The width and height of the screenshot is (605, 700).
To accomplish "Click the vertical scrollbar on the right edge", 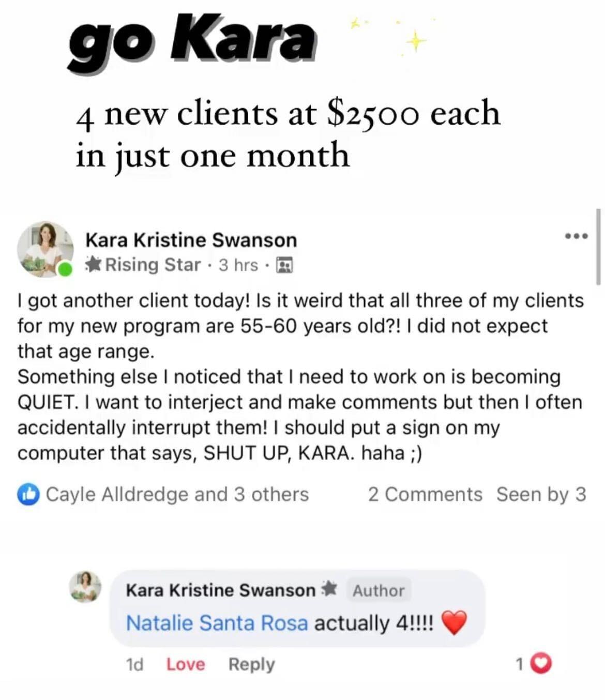I will coord(598,247).
